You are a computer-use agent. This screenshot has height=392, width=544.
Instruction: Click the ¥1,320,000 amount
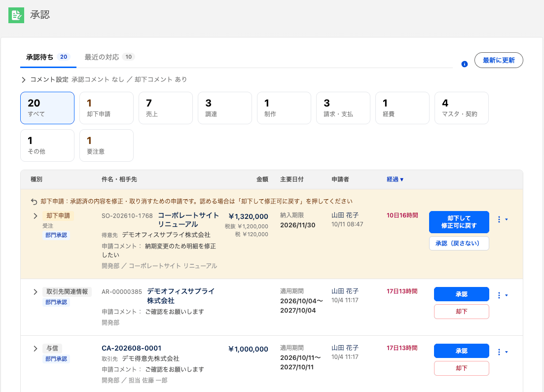249,216
